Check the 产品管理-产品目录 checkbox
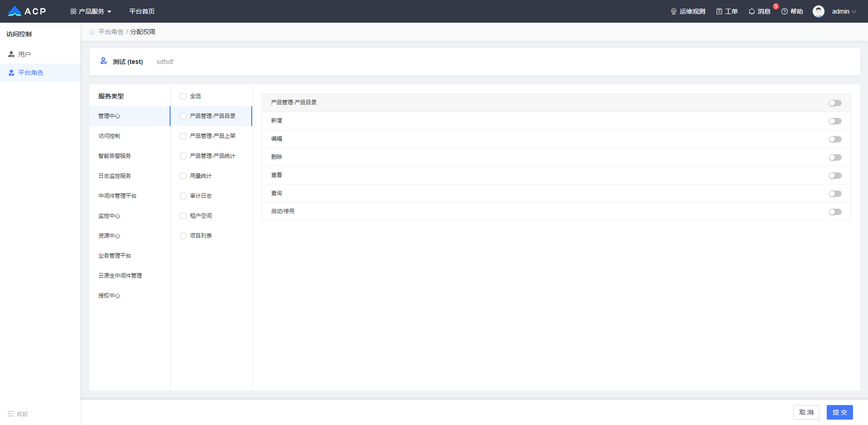The image size is (868, 425). point(183,116)
